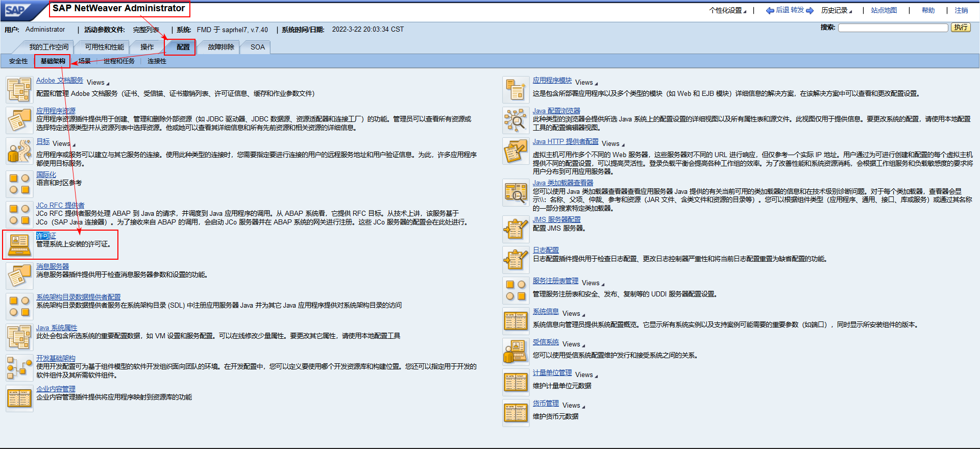The height and width of the screenshot is (449, 980).
Task: Select the 连接性 sub-tab
Action: pyautogui.click(x=157, y=61)
